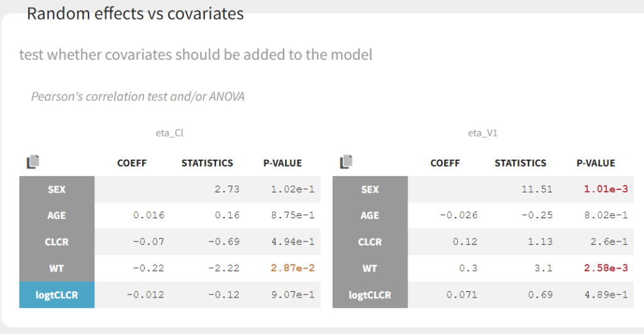Click the WT row header in eta_V1 table
The image size is (644, 334).
pyautogui.click(x=370, y=268)
